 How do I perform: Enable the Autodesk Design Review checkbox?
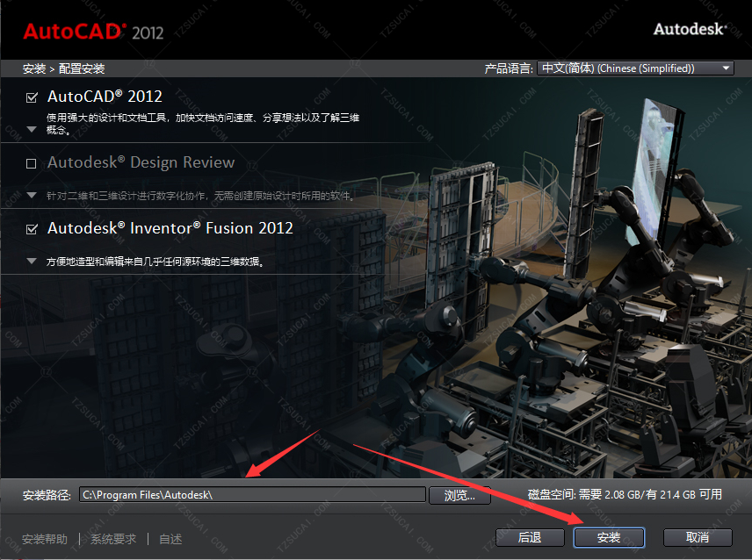coord(33,163)
